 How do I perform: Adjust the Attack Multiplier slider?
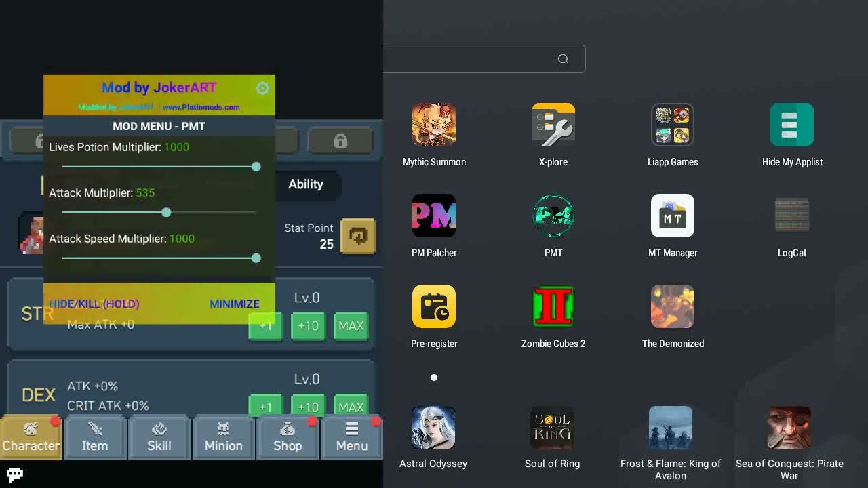(x=159, y=213)
